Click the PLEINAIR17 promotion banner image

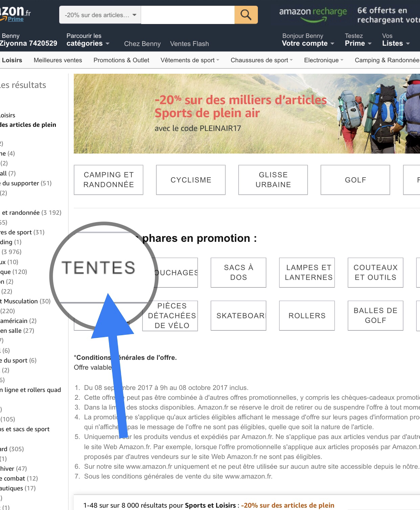(x=247, y=114)
